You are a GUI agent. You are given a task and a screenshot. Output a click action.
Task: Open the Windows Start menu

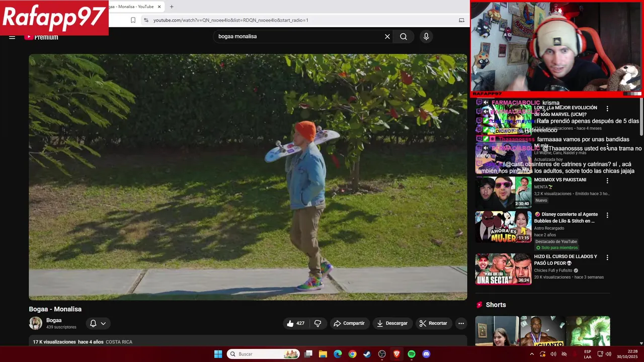[218, 354]
